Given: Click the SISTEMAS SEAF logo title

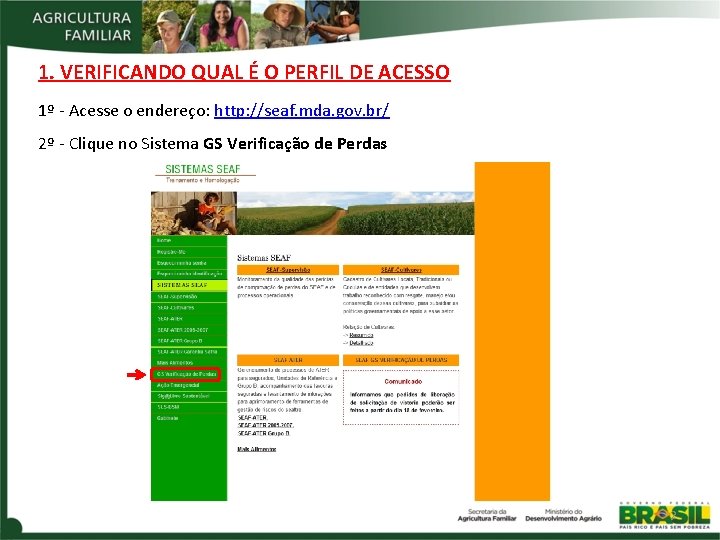Looking at the screenshot, I should (202, 169).
